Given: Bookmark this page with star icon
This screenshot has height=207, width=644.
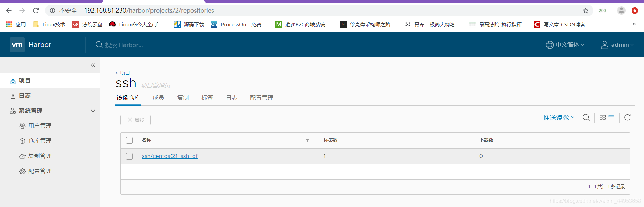Looking at the screenshot, I should click(x=586, y=11).
